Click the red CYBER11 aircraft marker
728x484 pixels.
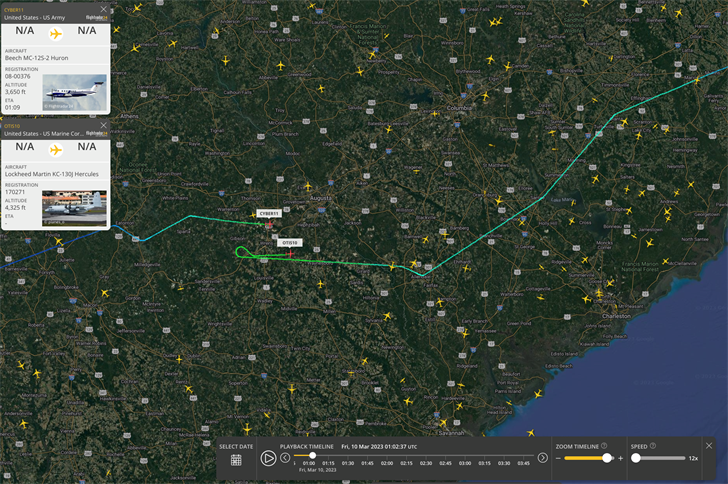(269, 225)
